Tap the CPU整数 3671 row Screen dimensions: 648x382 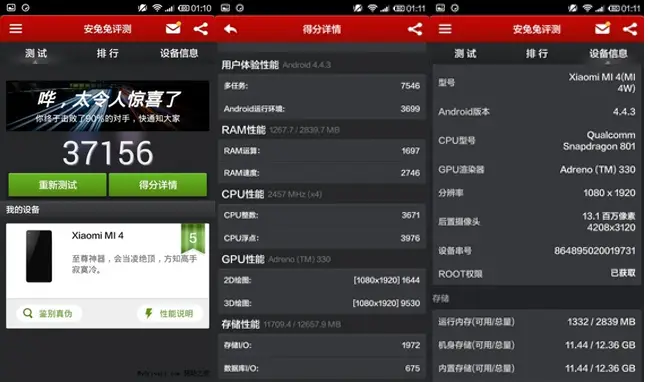(322, 215)
